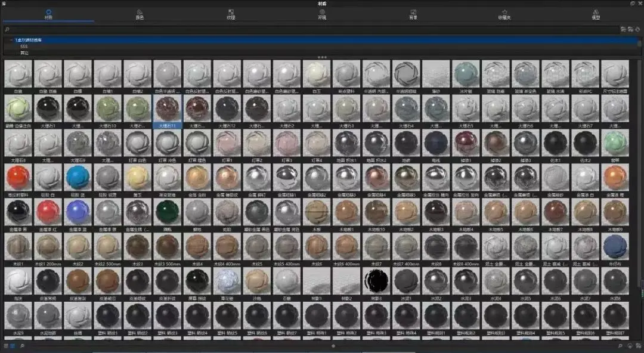Viewport: 644px width, 353px height.
Task: Click the refresh library icon at top right
Action: coord(638,29)
